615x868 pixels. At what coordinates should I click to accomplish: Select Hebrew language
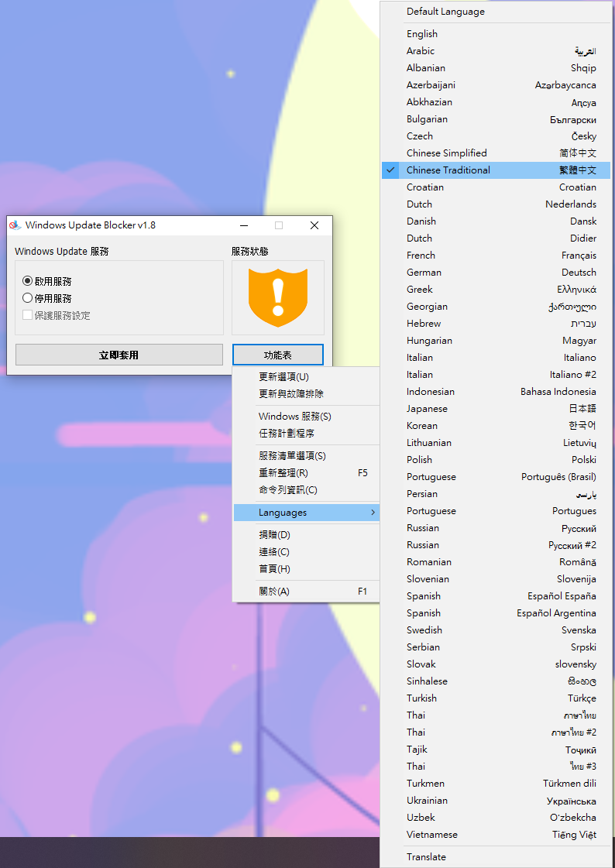(x=496, y=324)
